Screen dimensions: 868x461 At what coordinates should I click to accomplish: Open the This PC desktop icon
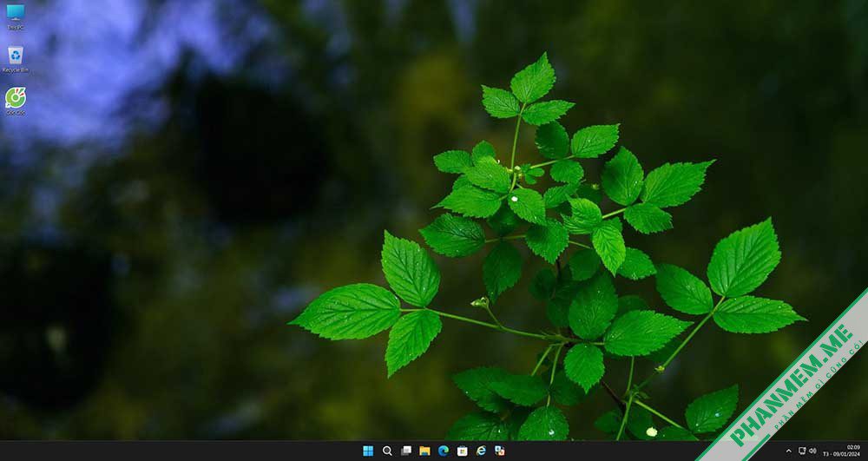tap(15, 16)
